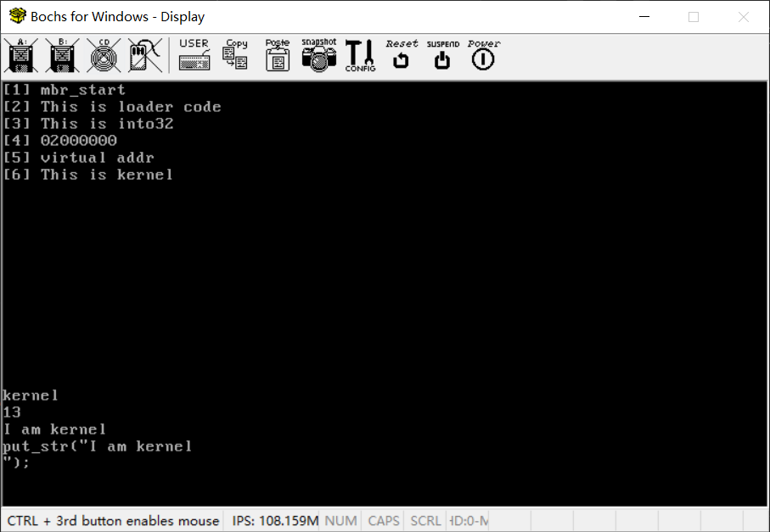Click the Reset button in the toolbar

coord(402,54)
